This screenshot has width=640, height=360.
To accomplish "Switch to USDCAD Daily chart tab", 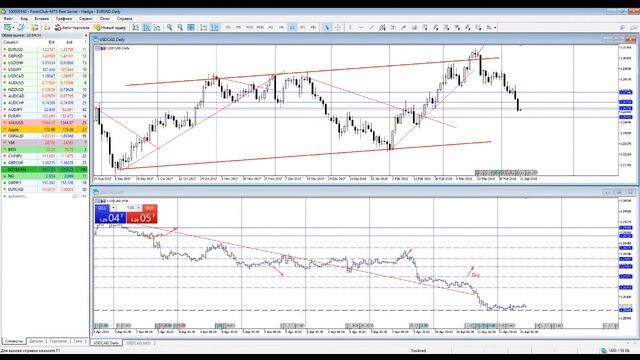I will click(x=106, y=343).
